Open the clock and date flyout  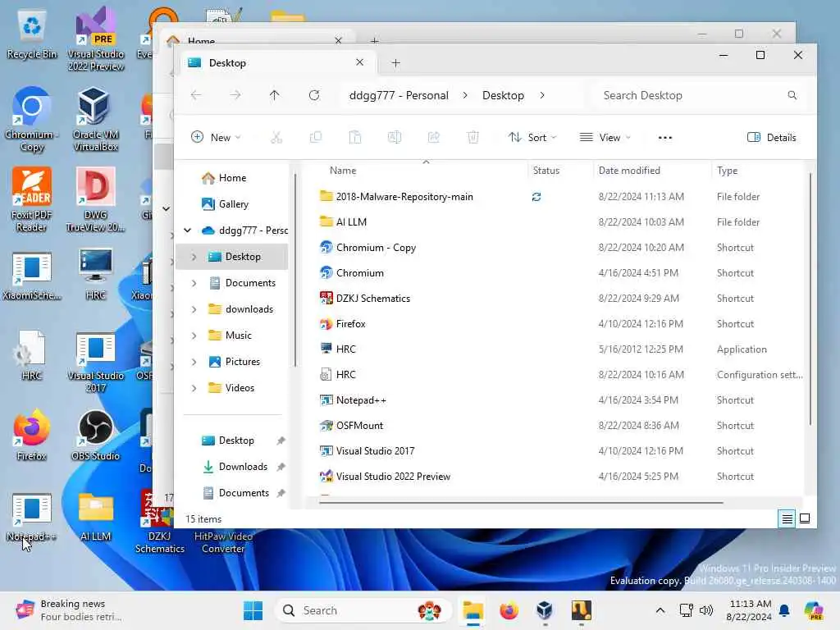(749, 610)
